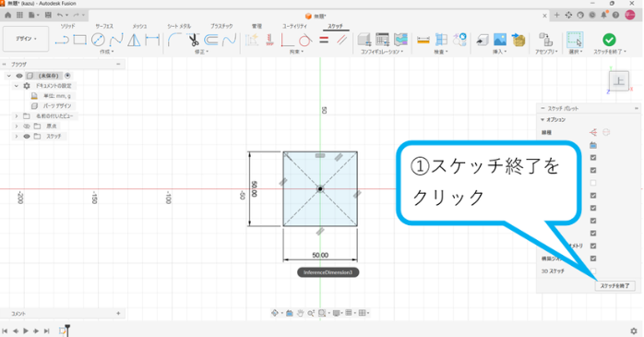Toggle the centerline linetype icon
Viewport: 644px width, 337px height.
606,132
